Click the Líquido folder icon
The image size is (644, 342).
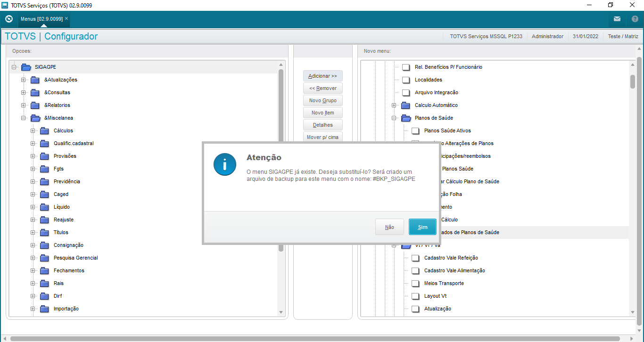pos(45,207)
